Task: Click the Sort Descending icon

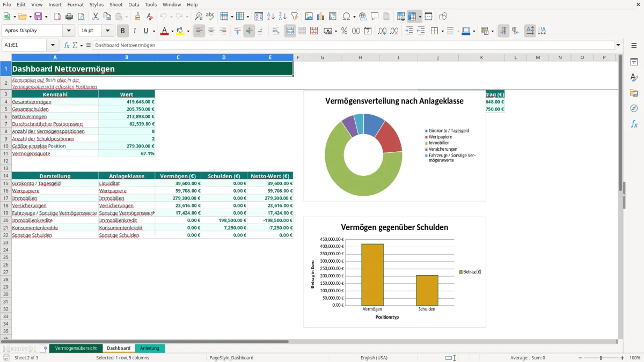Action: pos(283,17)
